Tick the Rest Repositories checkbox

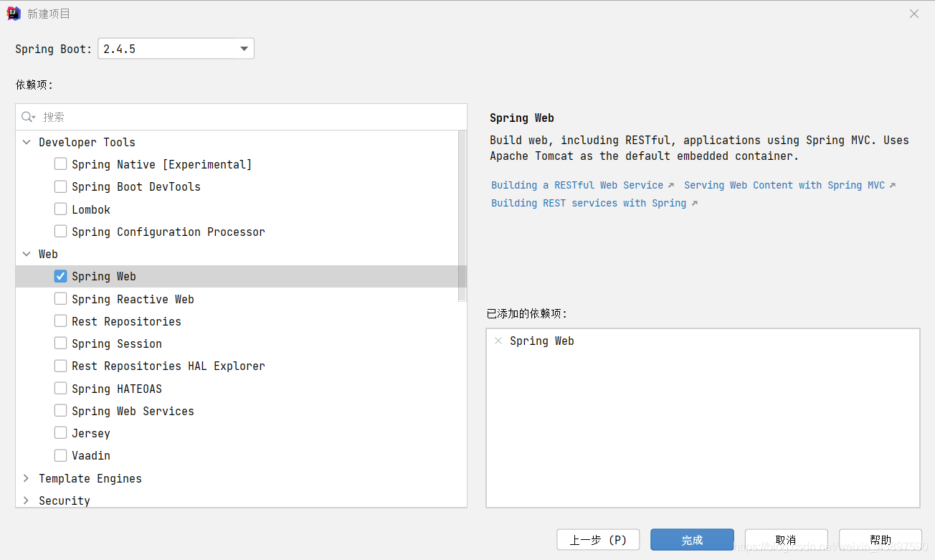[x=60, y=321]
